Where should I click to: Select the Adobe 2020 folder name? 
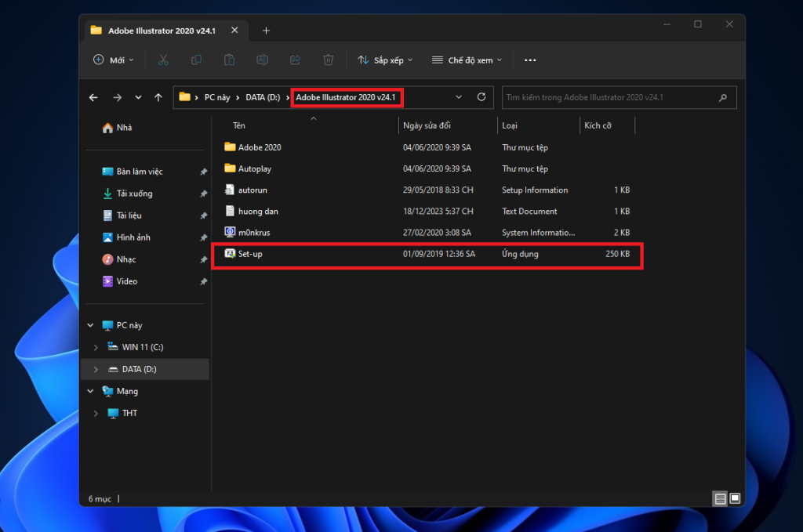click(260, 147)
